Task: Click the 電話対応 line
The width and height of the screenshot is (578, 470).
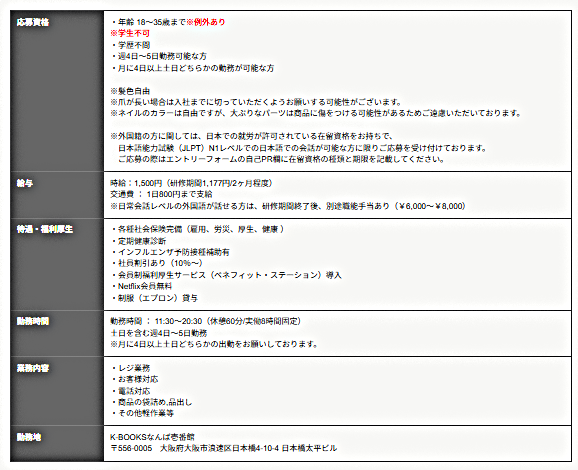Action: pos(130,391)
